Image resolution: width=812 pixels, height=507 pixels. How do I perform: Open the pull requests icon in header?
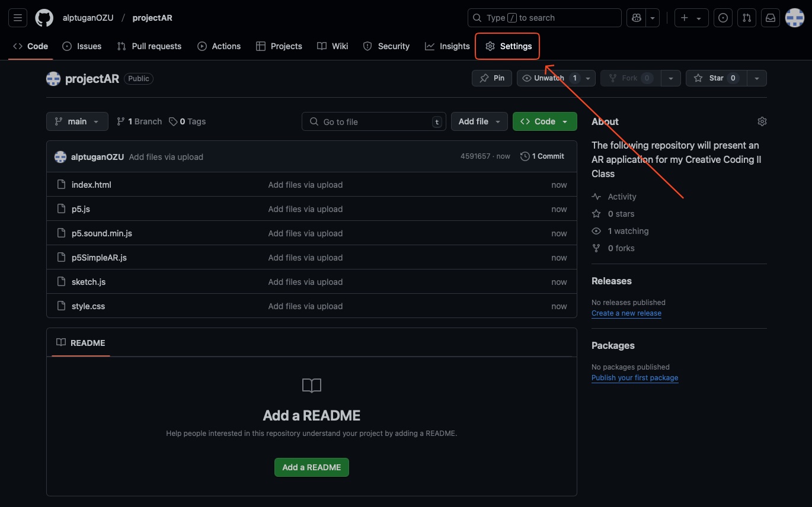(747, 18)
